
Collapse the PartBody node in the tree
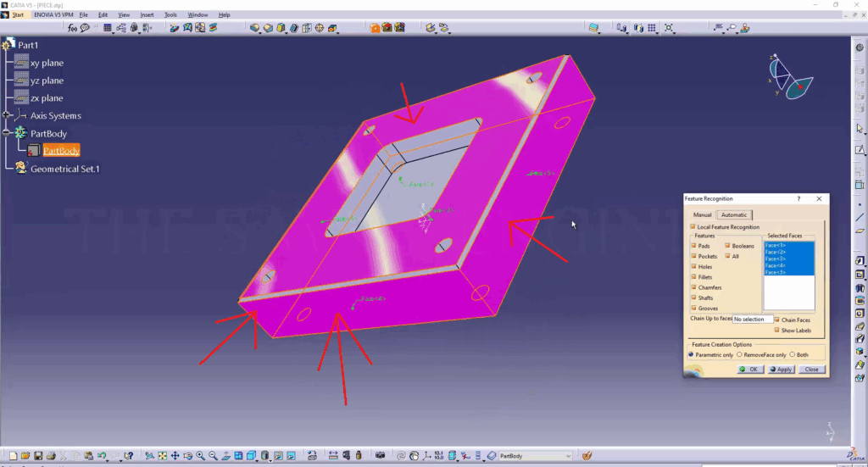pyautogui.click(x=7, y=133)
